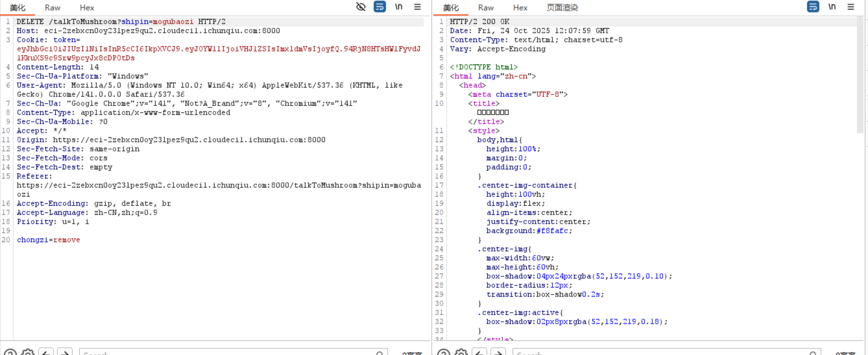868x355 pixels.
Task: Switch request view to Hex tab
Action: coord(87,8)
